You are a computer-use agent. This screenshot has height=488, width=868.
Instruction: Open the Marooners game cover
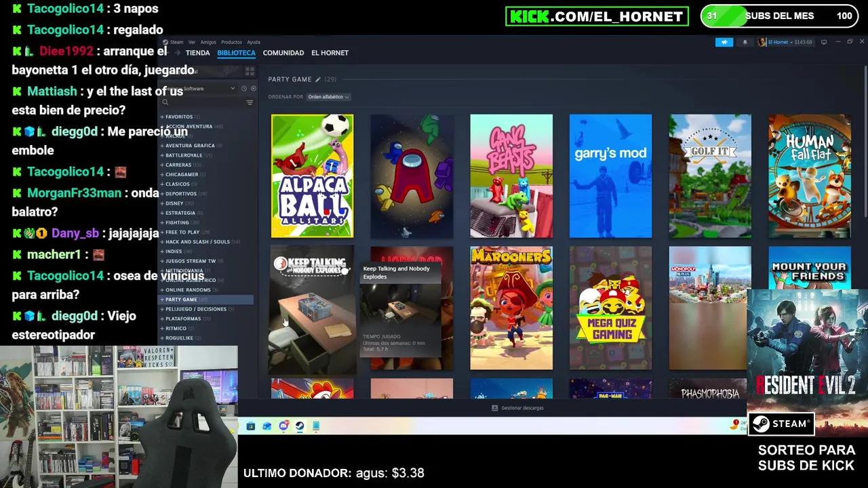(511, 308)
